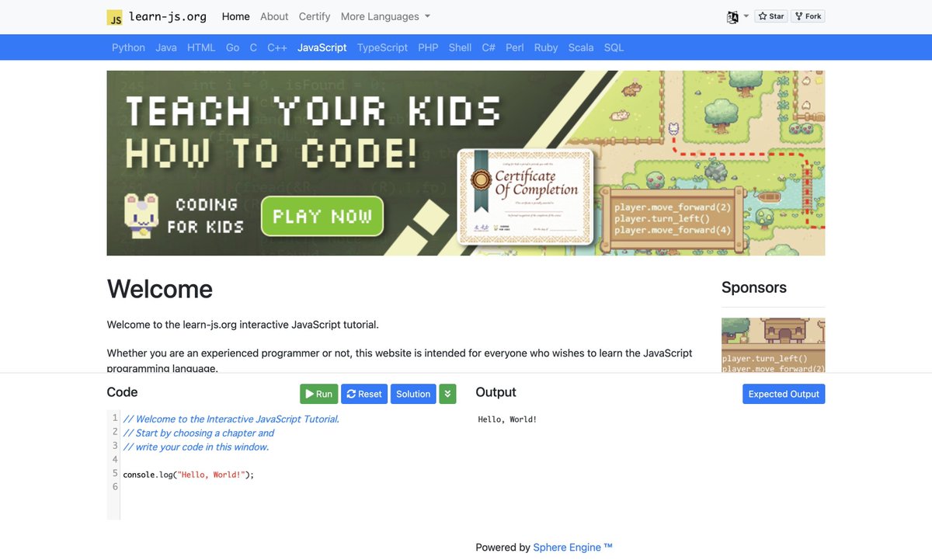Switch to the Java tutorial

pos(166,47)
